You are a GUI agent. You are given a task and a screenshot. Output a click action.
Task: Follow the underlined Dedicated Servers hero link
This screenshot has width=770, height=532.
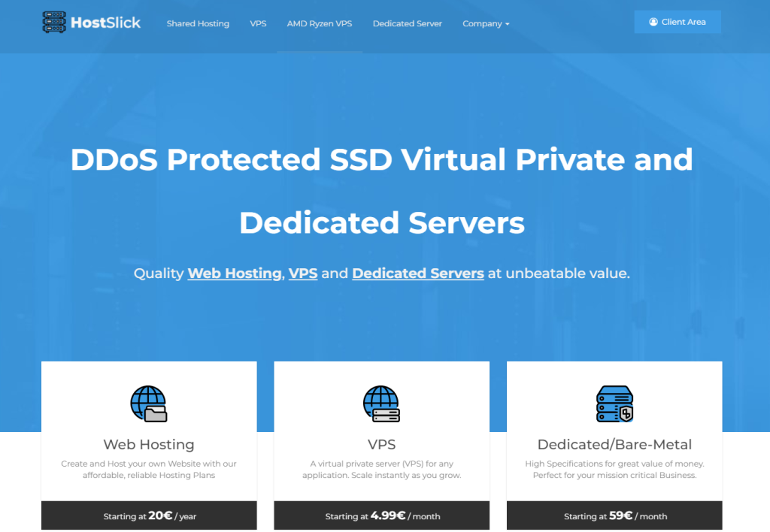[x=417, y=274]
